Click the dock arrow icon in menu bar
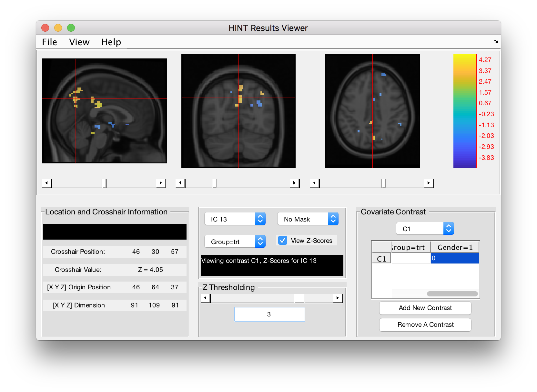 [x=496, y=42]
